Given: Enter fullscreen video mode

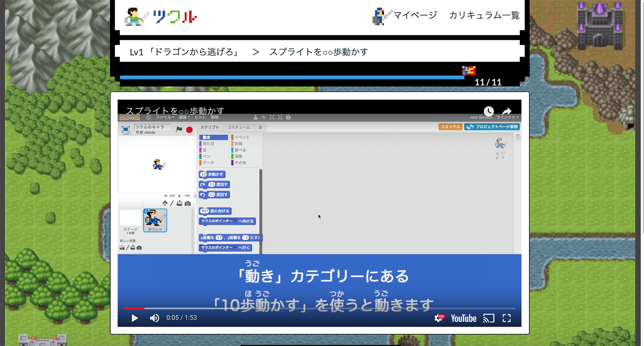Looking at the screenshot, I should pyautogui.click(x=507, y=318).
